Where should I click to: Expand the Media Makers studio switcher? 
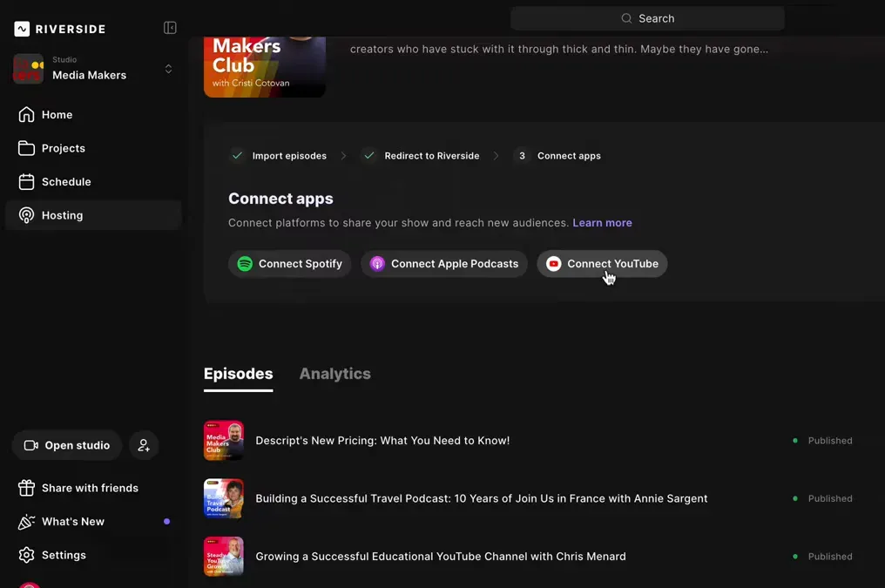[x=168, y=69]
